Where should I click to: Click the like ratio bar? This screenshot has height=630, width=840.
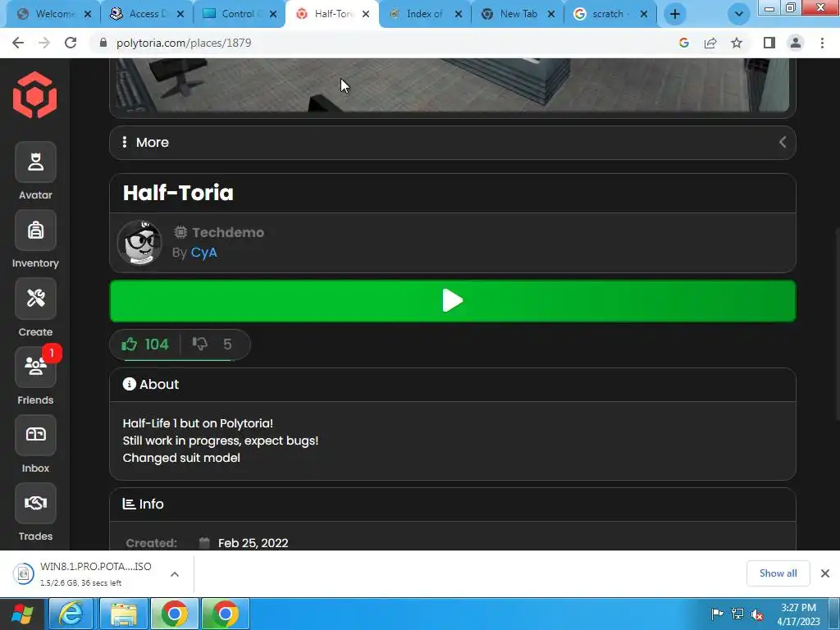tap(178, 360)
